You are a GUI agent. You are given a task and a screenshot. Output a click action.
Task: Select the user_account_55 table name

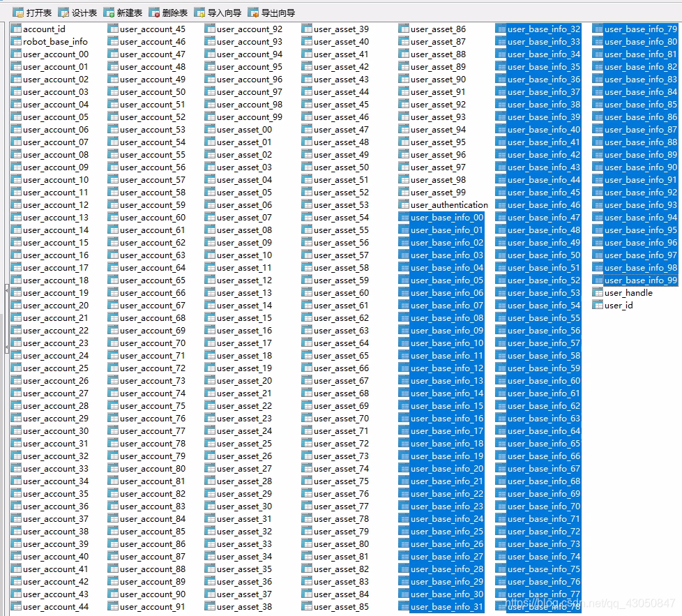[x=153, y=155]
